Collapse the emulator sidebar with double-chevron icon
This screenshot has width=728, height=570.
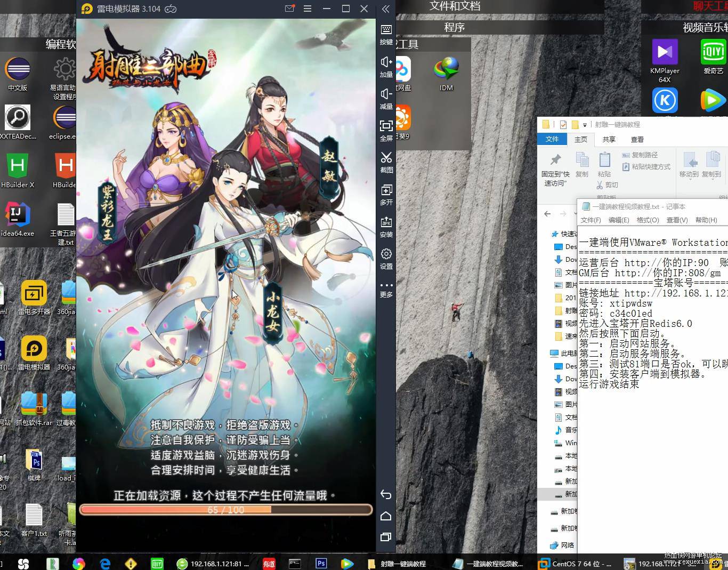[386, 9]
